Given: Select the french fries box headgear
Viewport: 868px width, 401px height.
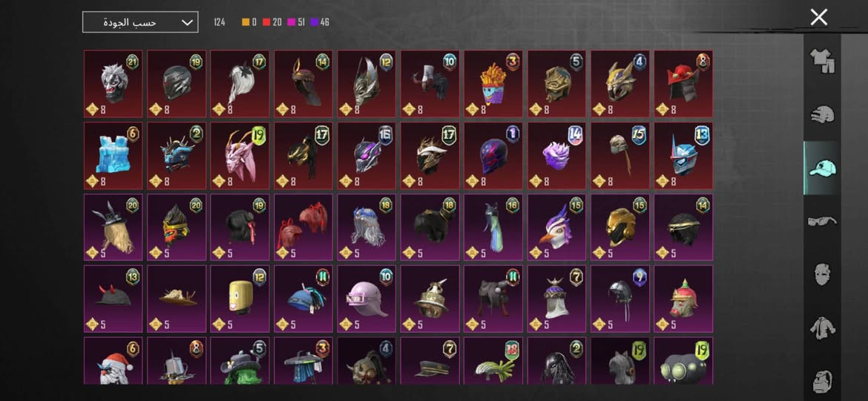Looking at the screenshot, I should (493, 84).
